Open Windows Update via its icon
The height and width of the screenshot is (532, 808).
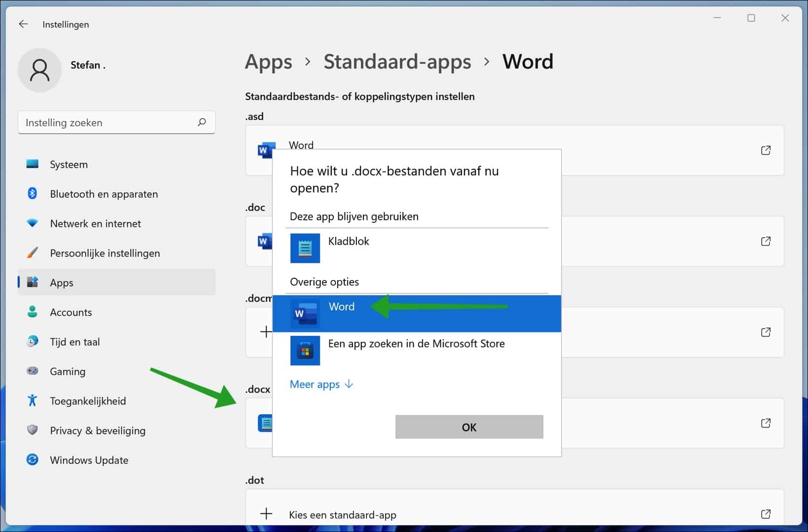click(32, 460)
